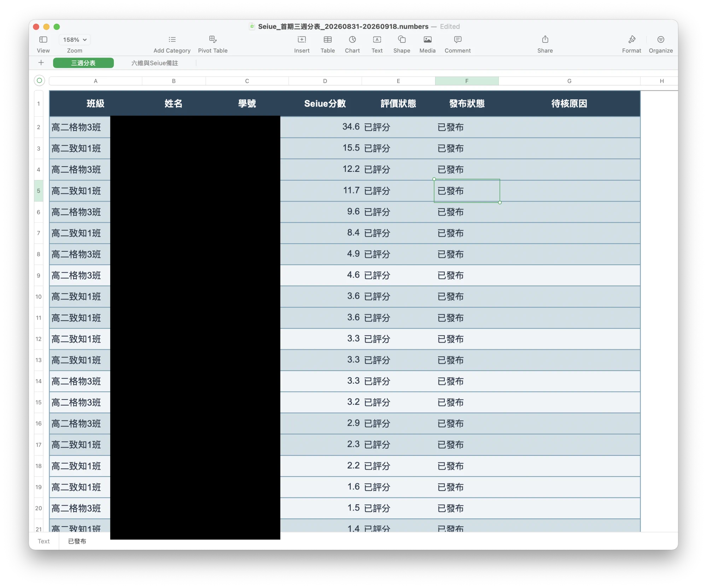Click the Text format label in status bar
Screen dimensions: 707x588
pos(44,541)
